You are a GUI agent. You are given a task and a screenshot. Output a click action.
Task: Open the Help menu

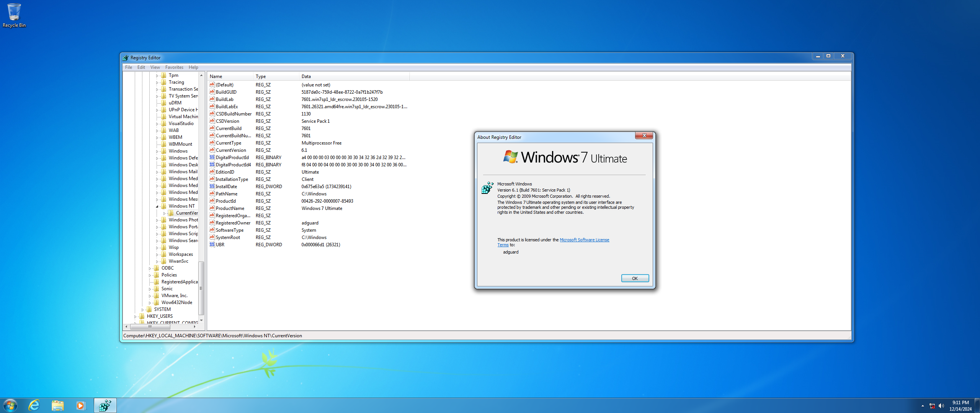click(x=193, y=67)
